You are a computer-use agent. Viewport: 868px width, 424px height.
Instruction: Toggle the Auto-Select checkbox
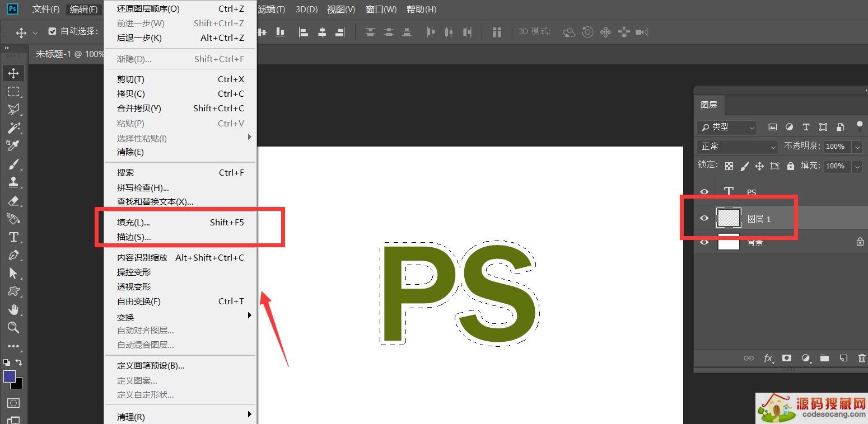53,31
